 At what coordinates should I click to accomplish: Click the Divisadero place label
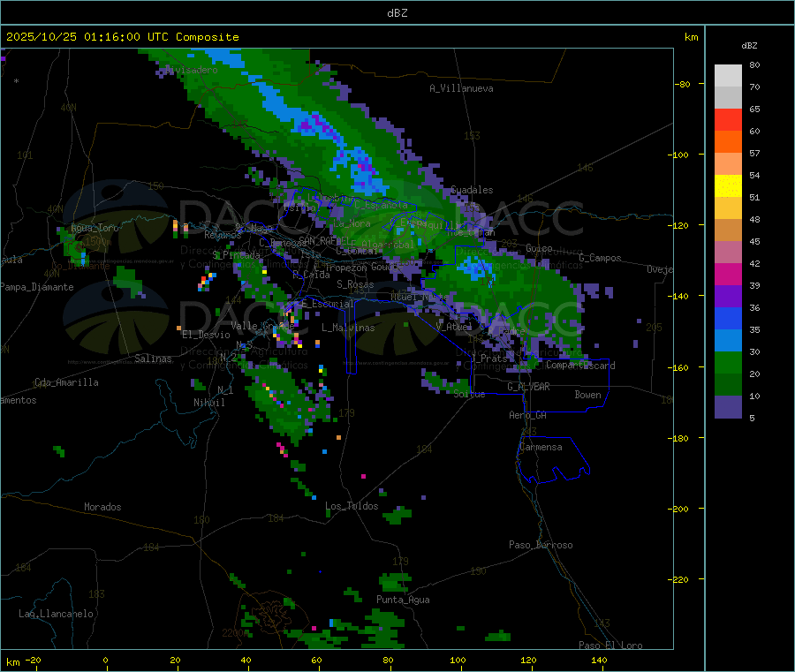click(192, 70)
